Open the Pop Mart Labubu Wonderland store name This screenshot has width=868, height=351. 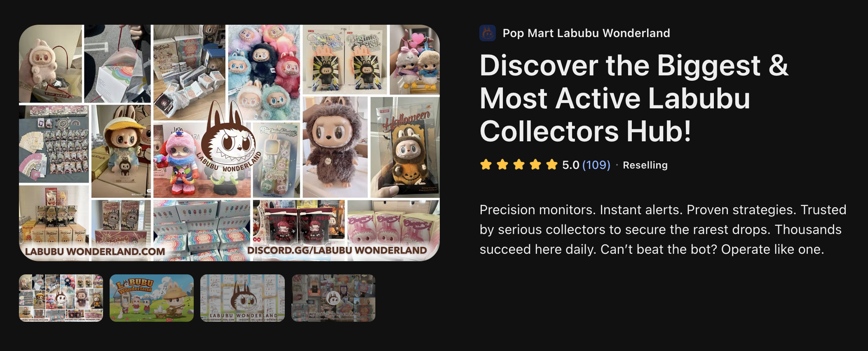(586, 33)
